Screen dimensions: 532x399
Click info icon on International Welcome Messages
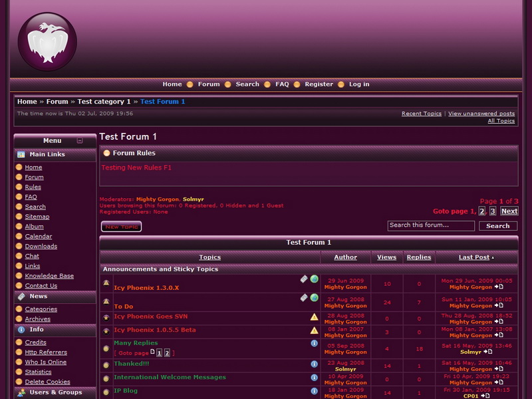pyautogui.click(x=315, y=377)
